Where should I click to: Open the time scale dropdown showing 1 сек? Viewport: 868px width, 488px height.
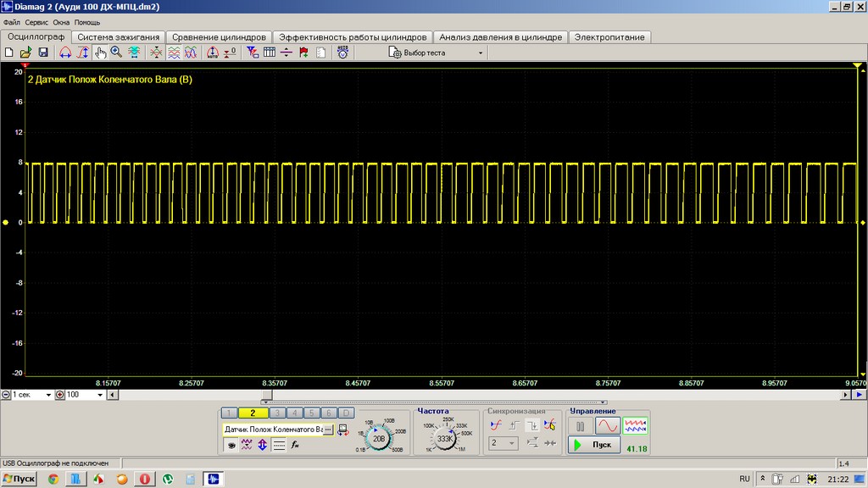[x=32, y=395]
